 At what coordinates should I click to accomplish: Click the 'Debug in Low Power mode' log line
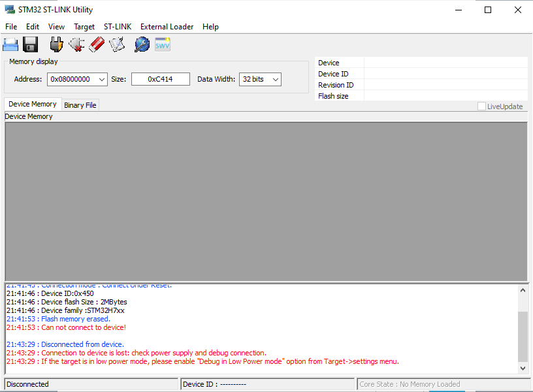pos(202,361)
